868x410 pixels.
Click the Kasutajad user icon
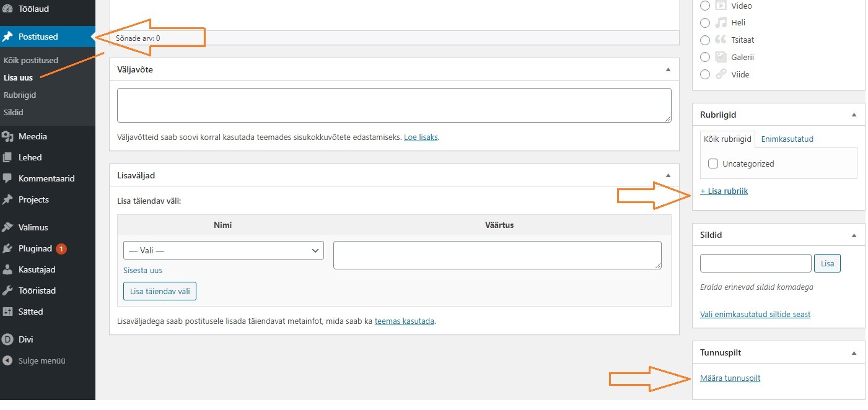coord(7,269)
